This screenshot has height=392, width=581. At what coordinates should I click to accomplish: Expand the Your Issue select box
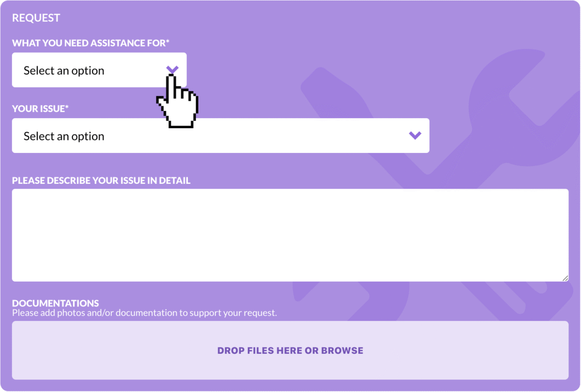221,136
